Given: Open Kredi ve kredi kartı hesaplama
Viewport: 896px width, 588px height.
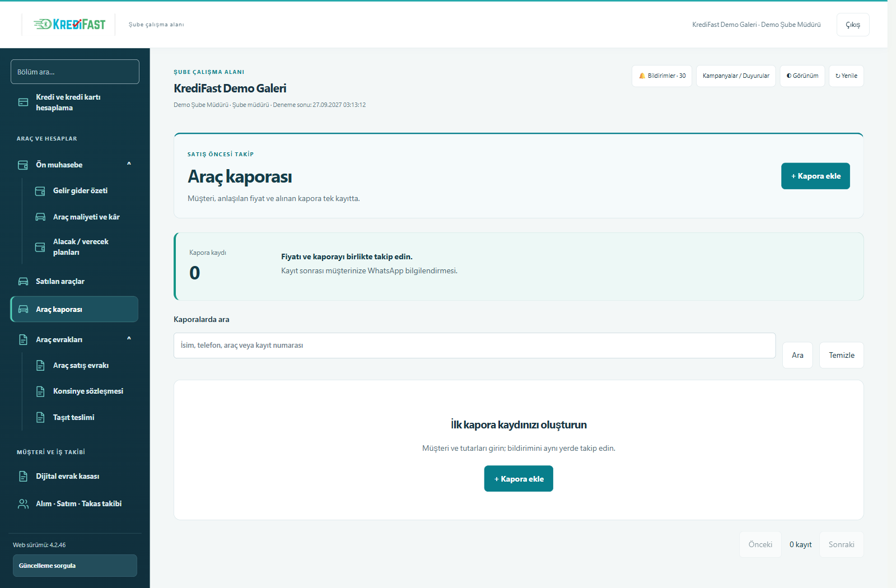Looking at the screenshot, I should 74,102.
